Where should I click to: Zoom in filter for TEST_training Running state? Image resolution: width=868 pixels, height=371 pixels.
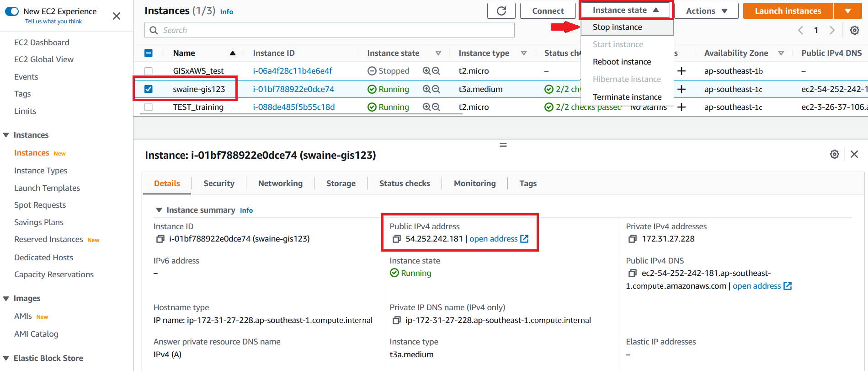[426, 107]
